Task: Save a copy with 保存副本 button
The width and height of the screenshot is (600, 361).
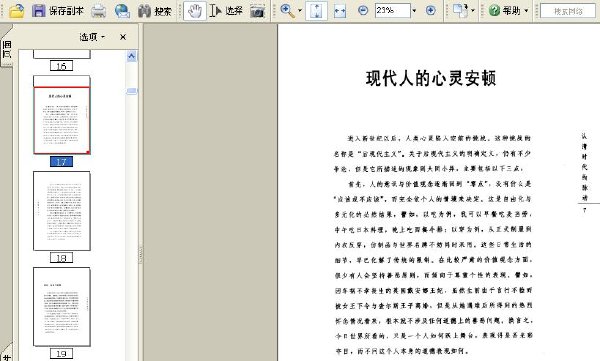Action: click(58, 11)
